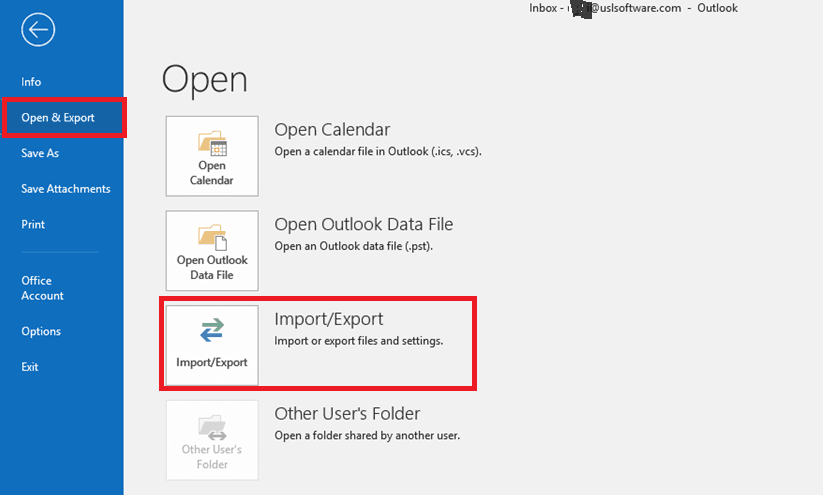Click the large 'Open' page title
The image size is (823, 495).
204,80
